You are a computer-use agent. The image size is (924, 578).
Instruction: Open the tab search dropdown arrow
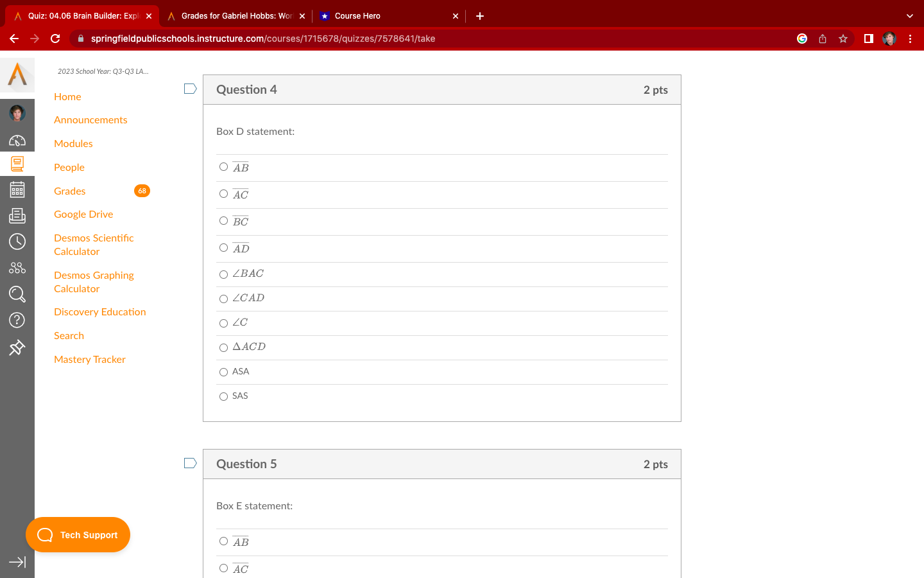909,16
